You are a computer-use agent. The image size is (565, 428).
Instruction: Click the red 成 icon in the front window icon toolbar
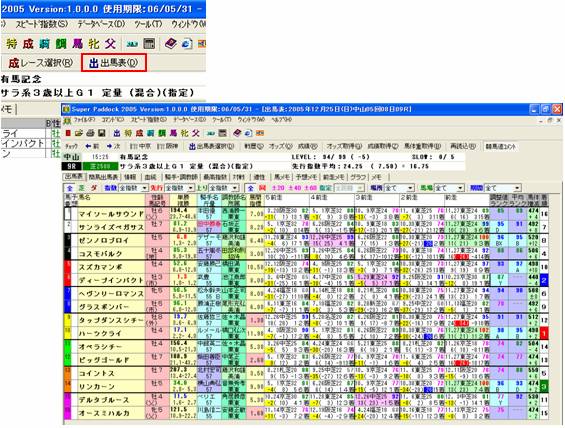(x=139, y=133)
